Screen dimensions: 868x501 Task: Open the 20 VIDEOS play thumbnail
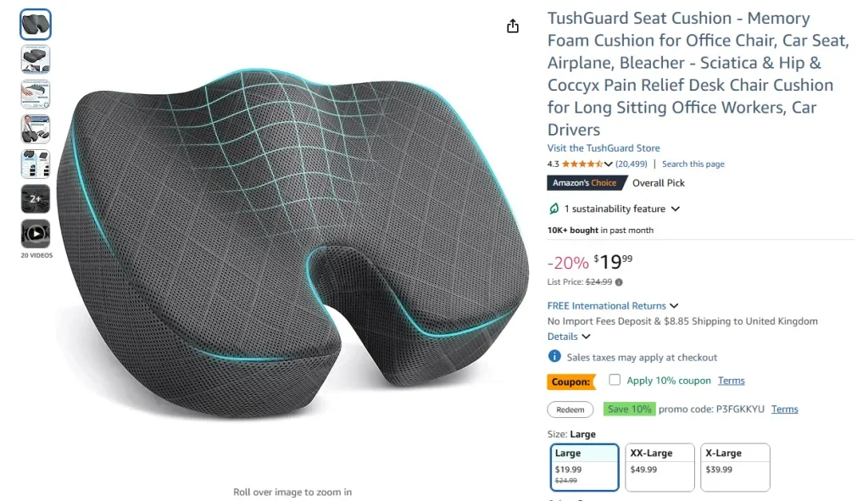tap(35, 234)
